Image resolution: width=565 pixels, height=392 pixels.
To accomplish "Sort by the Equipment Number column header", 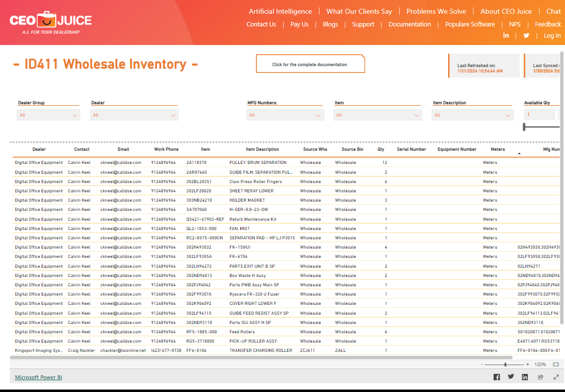I will click(x=457, y=149).
